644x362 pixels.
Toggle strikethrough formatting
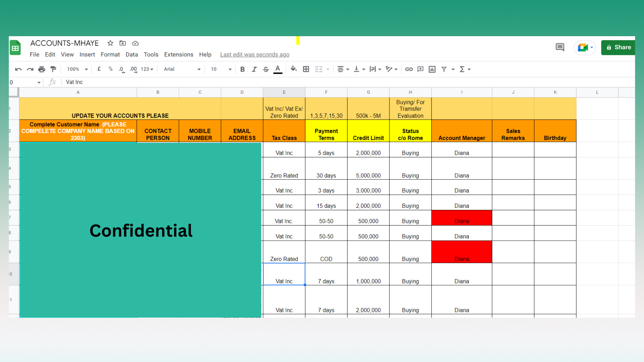point(266,69)
